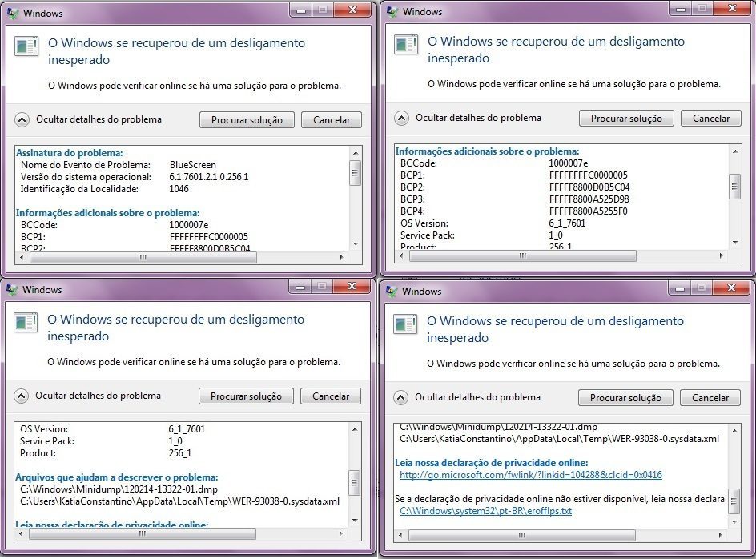
Task: Collapse problem details in the BlueScreen signature dialog
Action: point(22,119)
